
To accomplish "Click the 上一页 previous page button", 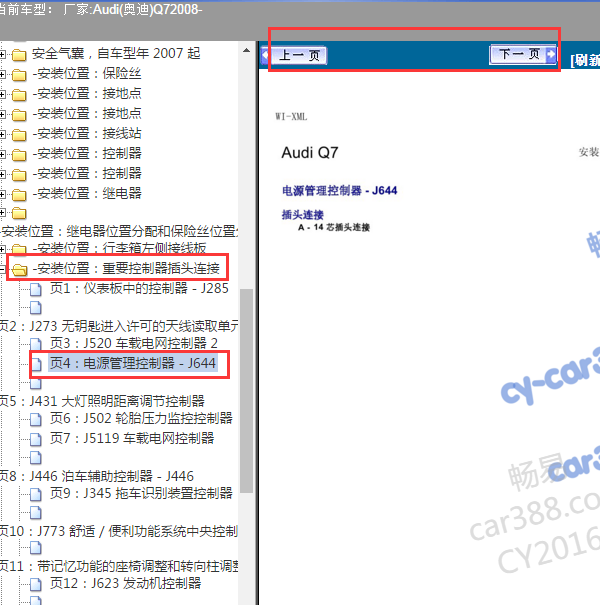I will pos(294,55).
